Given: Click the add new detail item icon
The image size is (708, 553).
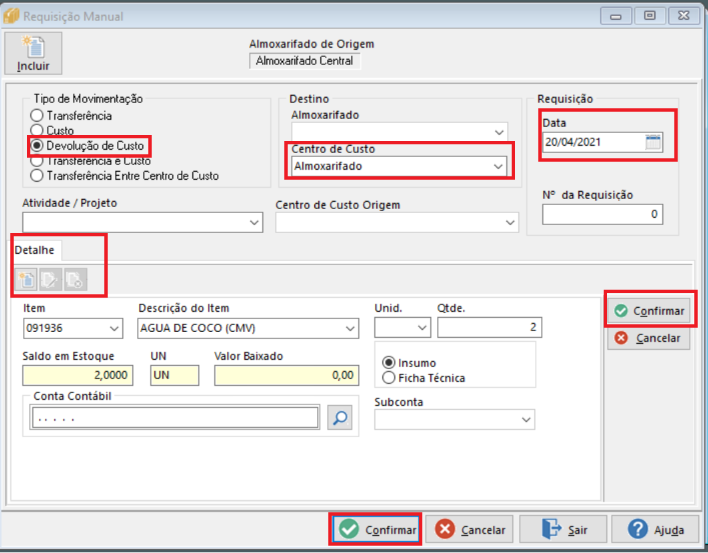Looking at the screenshot, I should pyautogui.click(x=26, y=279).
